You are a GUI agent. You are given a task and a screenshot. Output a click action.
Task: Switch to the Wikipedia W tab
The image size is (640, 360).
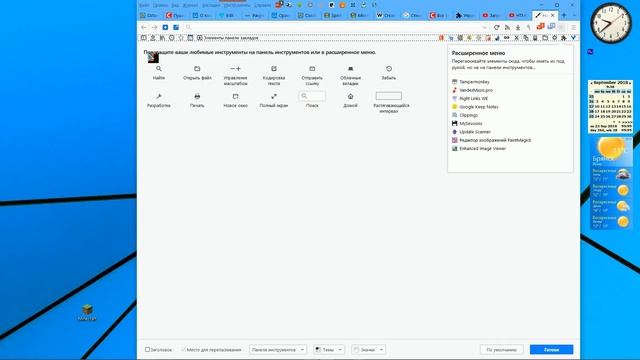[x=386, y=15]
